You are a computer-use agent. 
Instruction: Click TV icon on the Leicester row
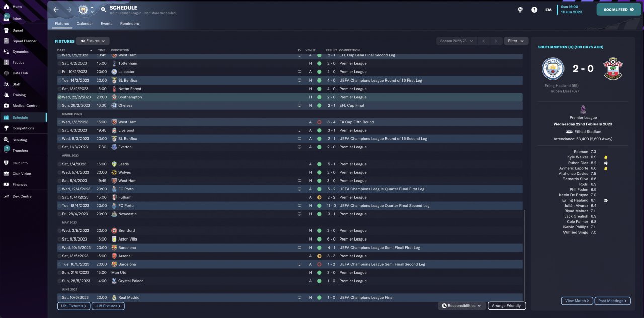coord(300,72)
